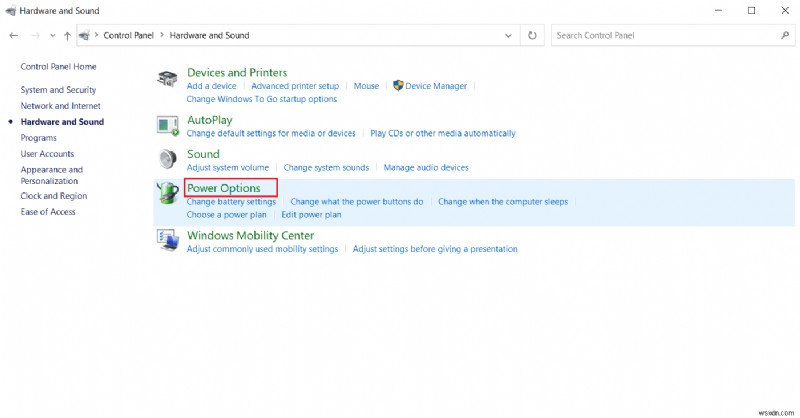
Task: Open Edit power plan
Action: 311,215
